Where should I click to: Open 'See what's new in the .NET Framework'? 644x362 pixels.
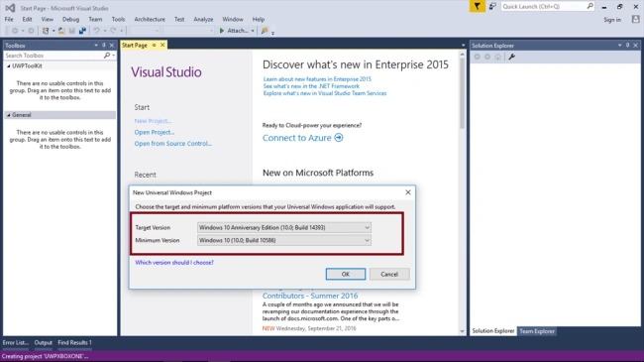tap(311, 86)
